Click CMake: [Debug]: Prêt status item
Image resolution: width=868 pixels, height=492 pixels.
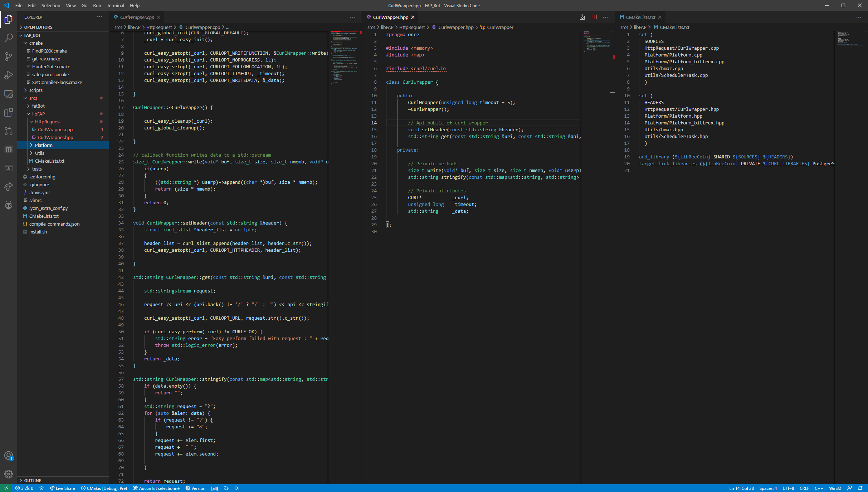(x=104, y=488)
